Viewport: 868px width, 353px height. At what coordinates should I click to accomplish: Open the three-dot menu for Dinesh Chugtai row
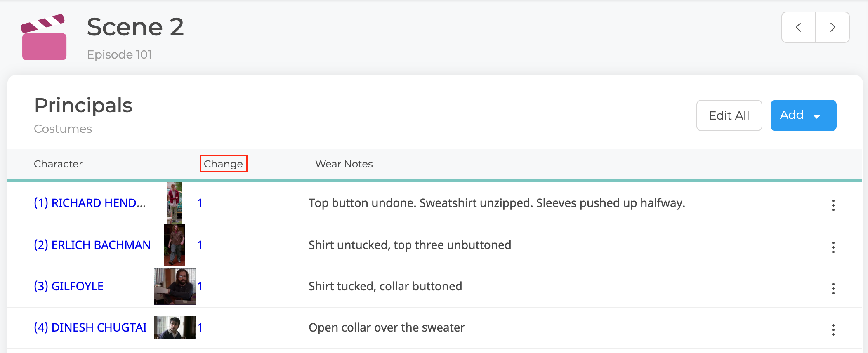pos(833,329)
